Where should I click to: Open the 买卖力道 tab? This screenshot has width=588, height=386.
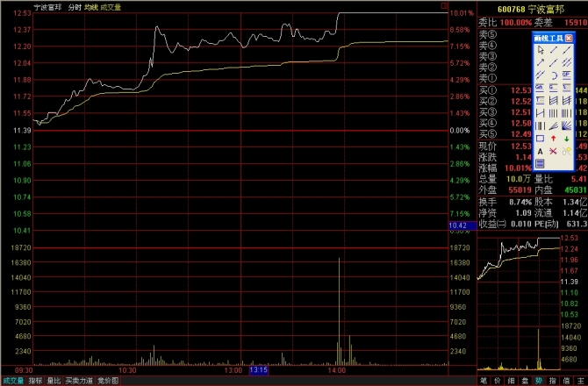79,381
